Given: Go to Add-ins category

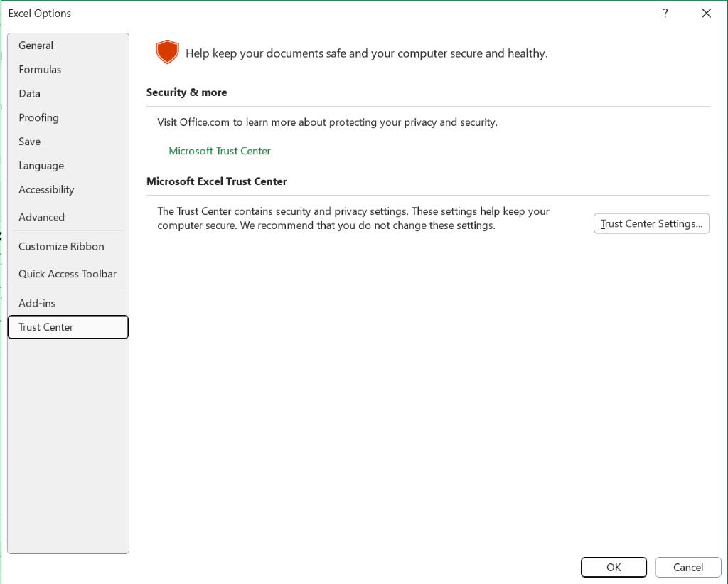Looking at the screenshot, I should coord(68,304).
